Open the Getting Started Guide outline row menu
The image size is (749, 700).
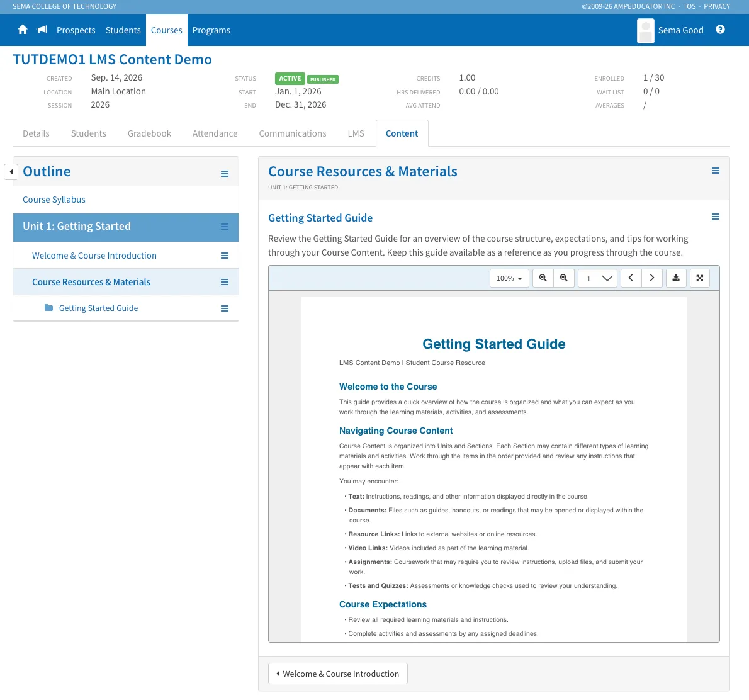[x=225, y=308]
